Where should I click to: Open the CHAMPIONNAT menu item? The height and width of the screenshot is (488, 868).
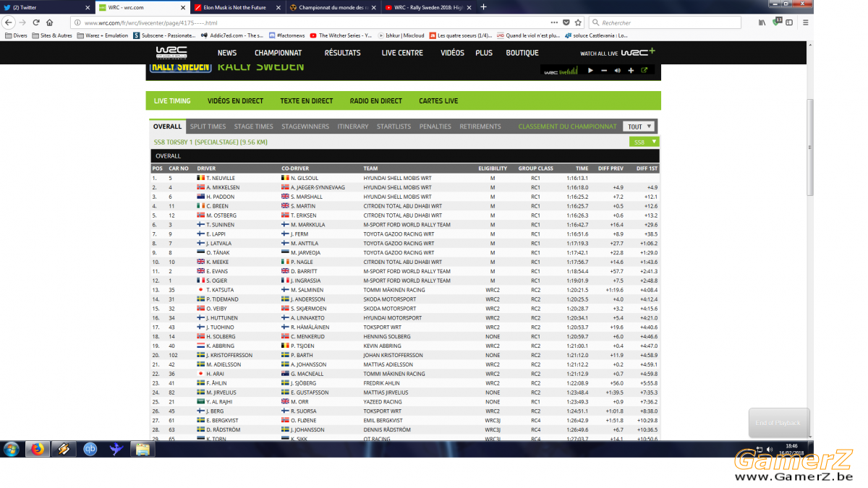click(278, 53)
